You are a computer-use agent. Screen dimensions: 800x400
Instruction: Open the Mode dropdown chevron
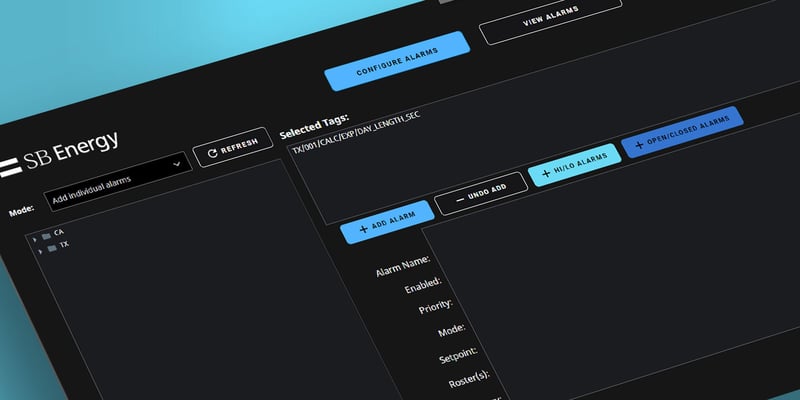click(x=177, y=164)
